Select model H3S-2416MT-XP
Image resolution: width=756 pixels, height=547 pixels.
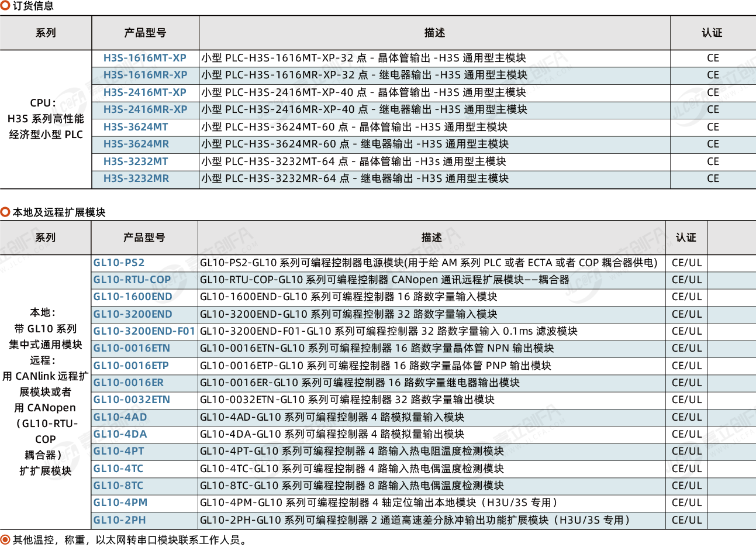145,92
